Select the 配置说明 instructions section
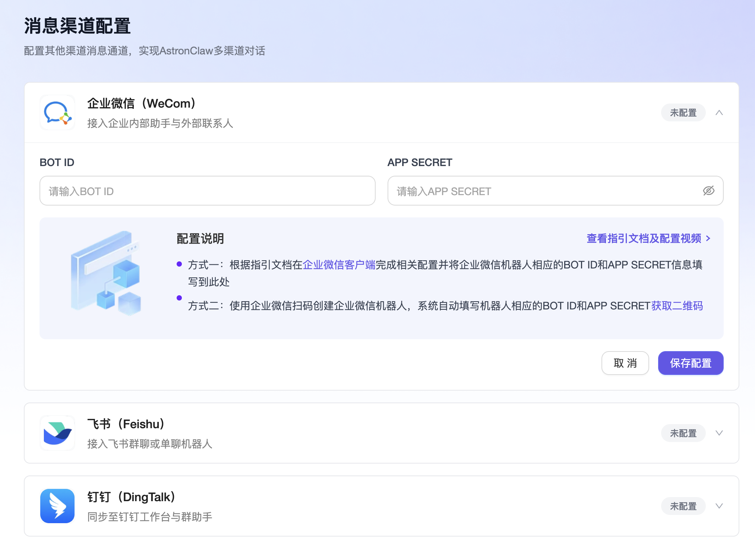Image resolution: width=755 pixels, height=560 pixels. tap(200, 239)
